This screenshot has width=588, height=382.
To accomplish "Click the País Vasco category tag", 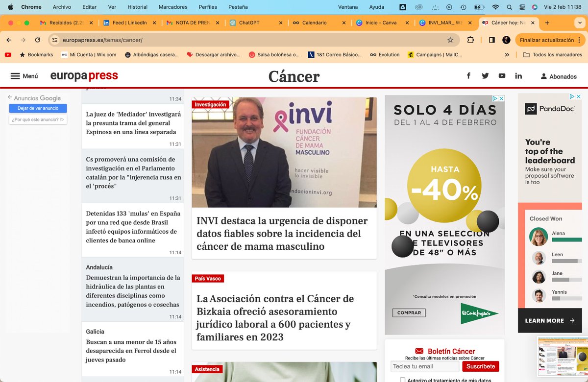I will pyautogui.click(x=208, y=279).
